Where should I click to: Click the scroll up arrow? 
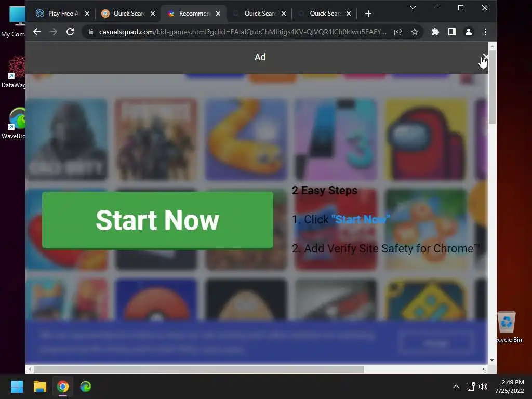pyautogui.click(x=492, y=46)
